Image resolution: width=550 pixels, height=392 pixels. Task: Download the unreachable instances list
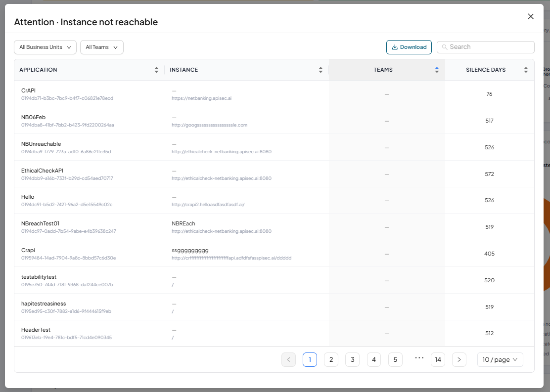(409, 47)
